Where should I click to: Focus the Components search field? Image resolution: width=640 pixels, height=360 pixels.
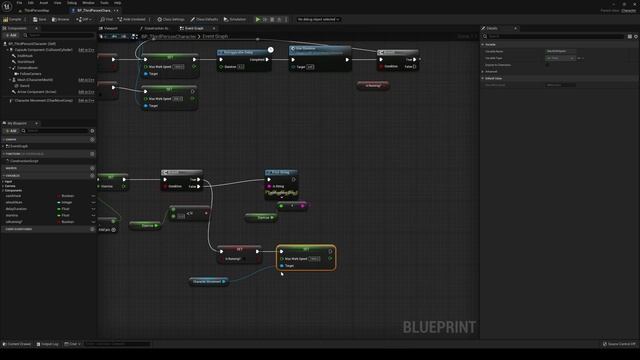tap(59, 36)
